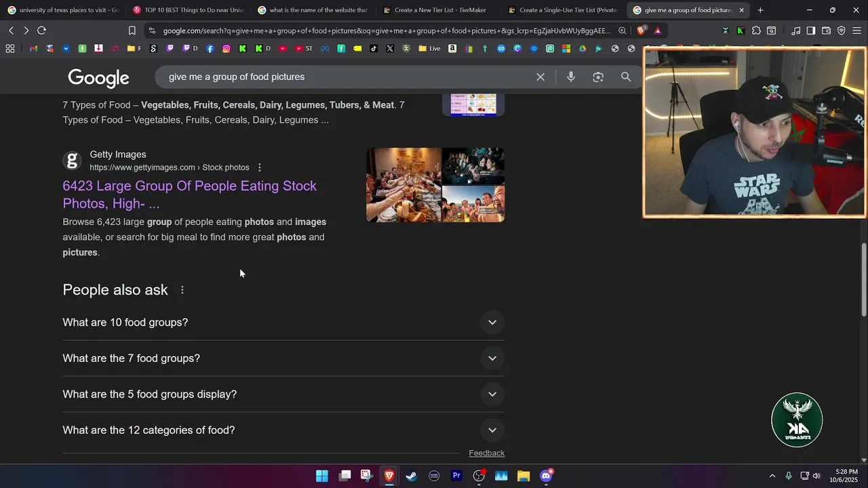The height and width of the screenshot is (488, 868).
Task: Toggle the browser sidebar panel
Action: (x=810, y=30)
